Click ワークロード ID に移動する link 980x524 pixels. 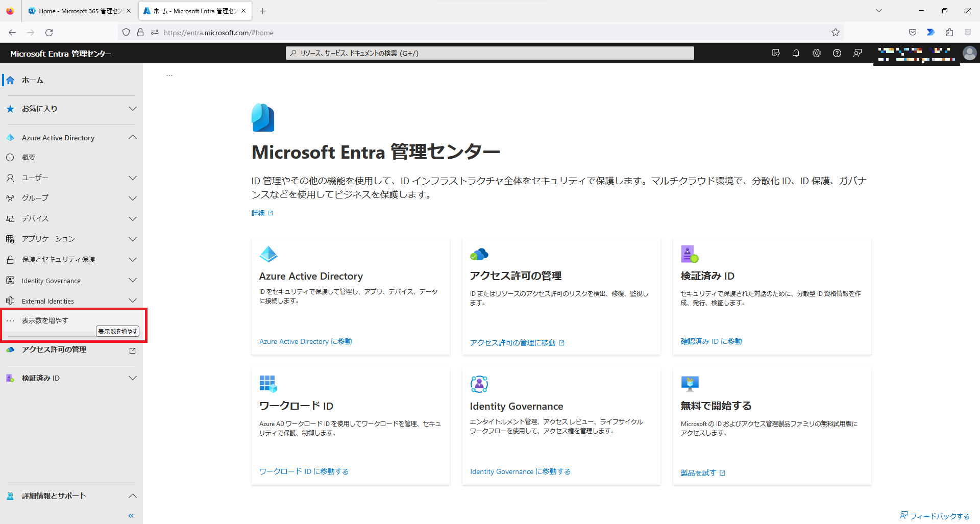304,471
